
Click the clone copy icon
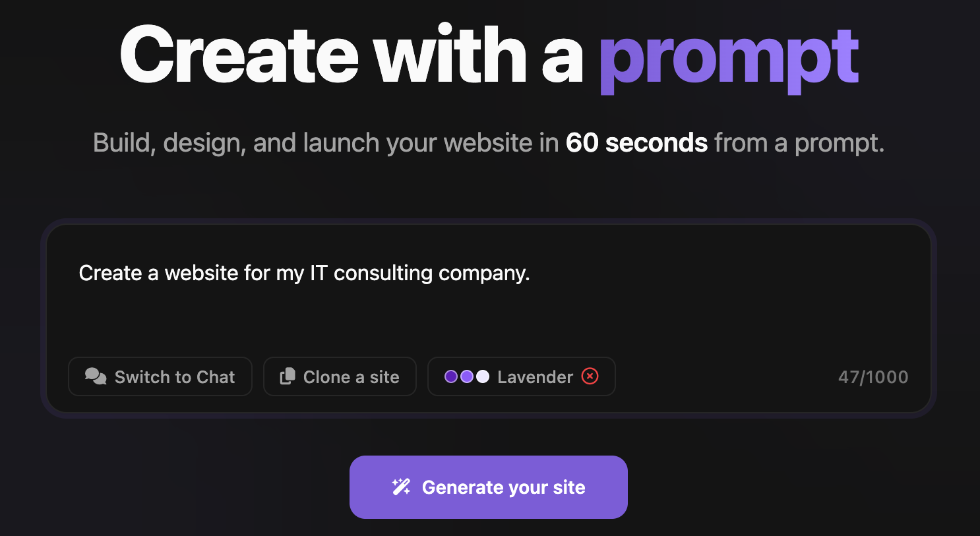point(288,376)
